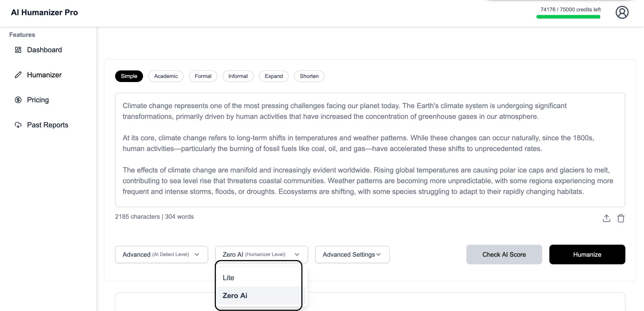Choose Lite from the dropdown list
Viewport: 644px width, 311px height.
coord(229,278)
